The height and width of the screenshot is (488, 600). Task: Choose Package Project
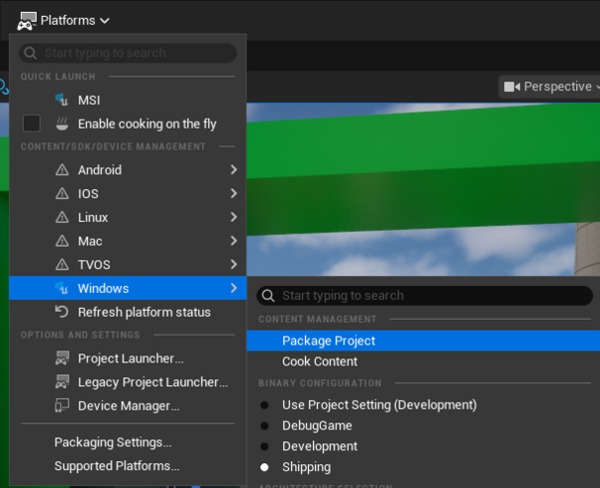pos(424,341)
